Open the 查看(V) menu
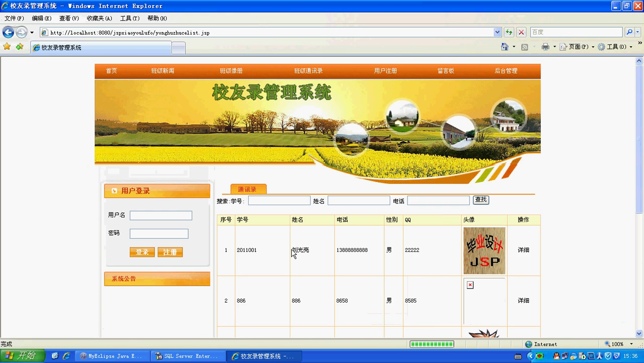644x363 pixels. [x=69, y=18]
